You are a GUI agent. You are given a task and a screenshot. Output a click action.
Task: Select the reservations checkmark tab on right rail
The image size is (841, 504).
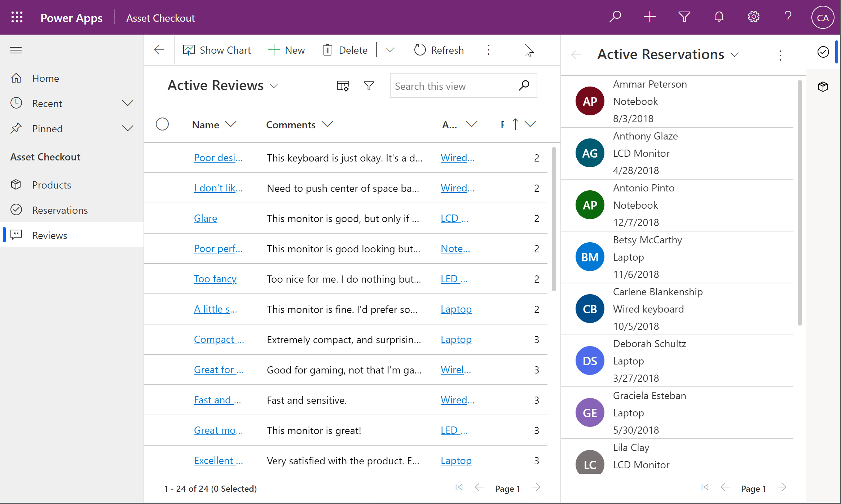[x=823, y=52]
